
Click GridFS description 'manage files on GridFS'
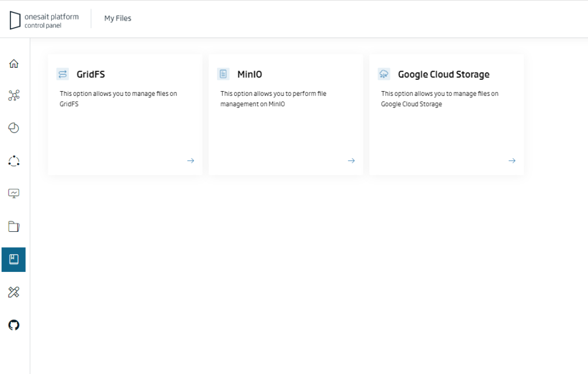pyautogui.click(x=118, y=99)
